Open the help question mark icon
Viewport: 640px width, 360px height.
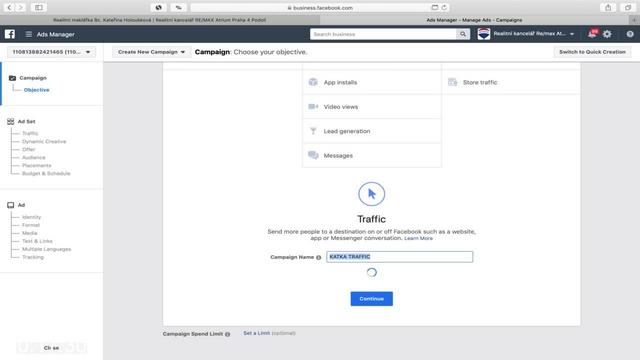click(x=630, y=34)
